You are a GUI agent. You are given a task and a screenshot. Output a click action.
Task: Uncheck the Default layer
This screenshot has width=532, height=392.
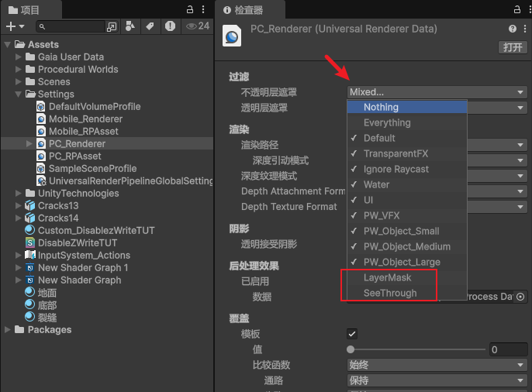click(407, 138)
